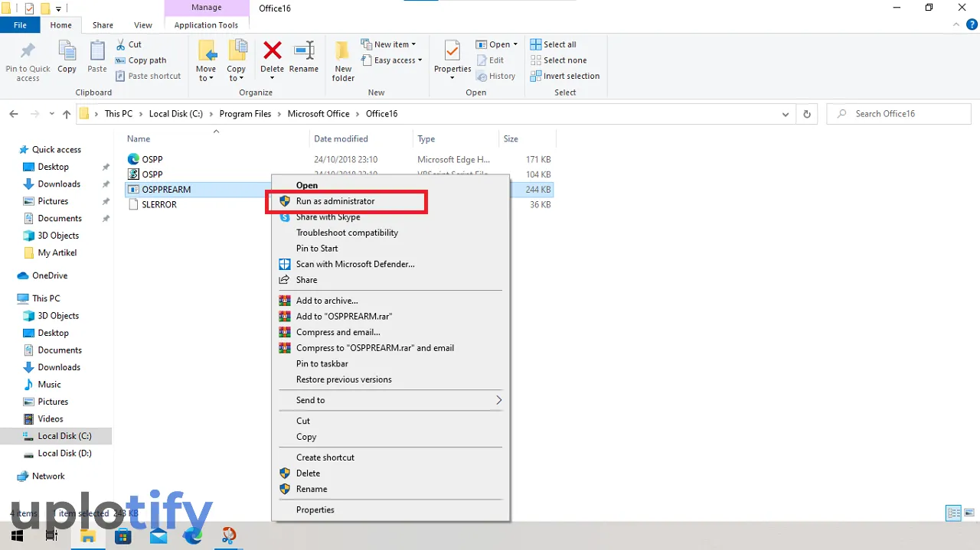980x550 pixels.
Task: Click Paste shortcut in ribbon
Action: click(149, 76)
